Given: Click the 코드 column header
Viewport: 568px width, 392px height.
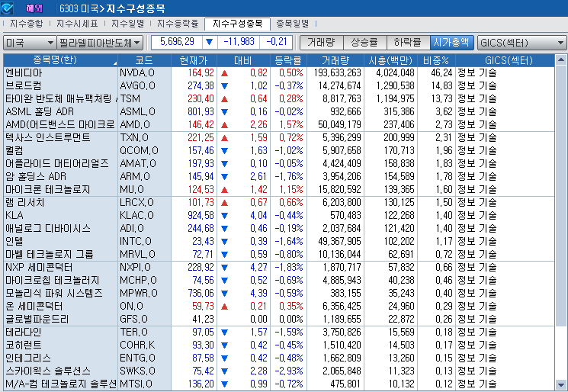Looking at the screenshot, I should tap(144, 60).
